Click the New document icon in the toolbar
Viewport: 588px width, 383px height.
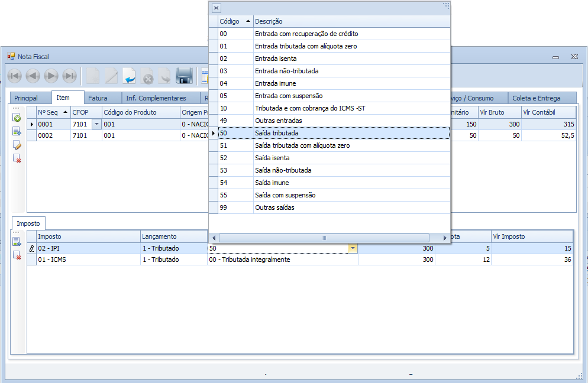93,76
